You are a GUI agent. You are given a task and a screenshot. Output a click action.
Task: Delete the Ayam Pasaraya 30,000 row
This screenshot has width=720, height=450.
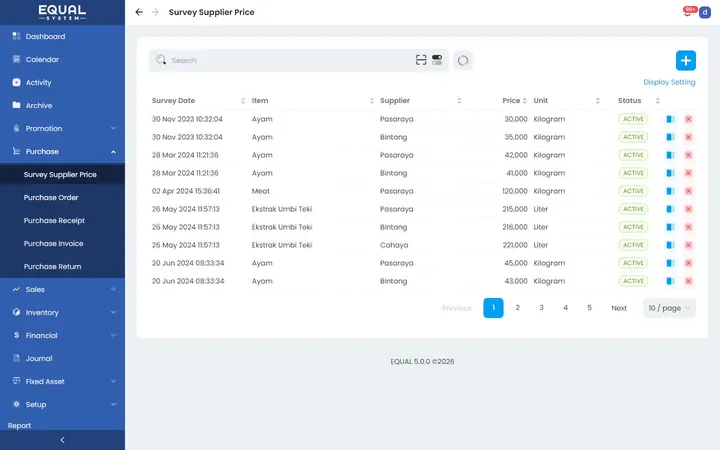point(688,119)
